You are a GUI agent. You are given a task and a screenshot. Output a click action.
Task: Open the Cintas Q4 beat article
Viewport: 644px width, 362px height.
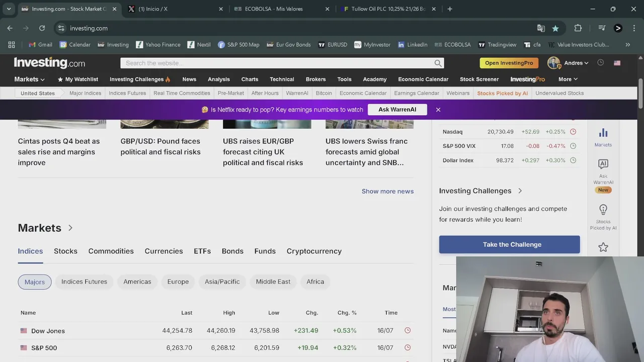(x=59, y=152)
